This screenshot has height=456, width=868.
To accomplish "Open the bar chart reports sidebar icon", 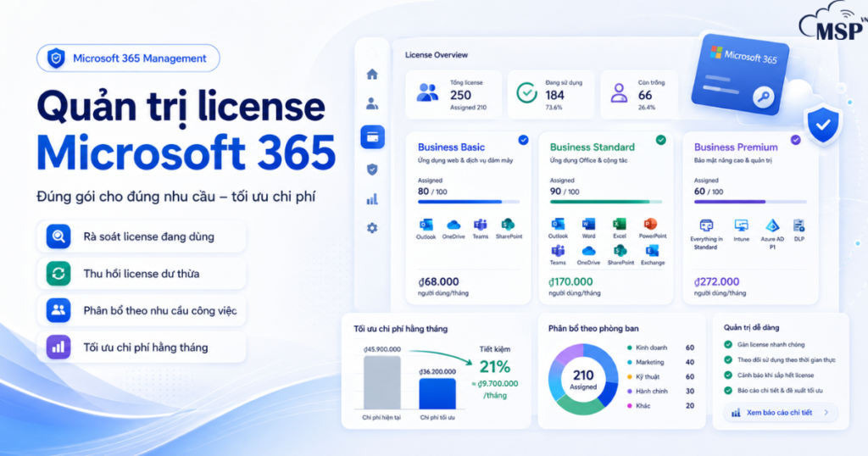I will tap(372, 199).
